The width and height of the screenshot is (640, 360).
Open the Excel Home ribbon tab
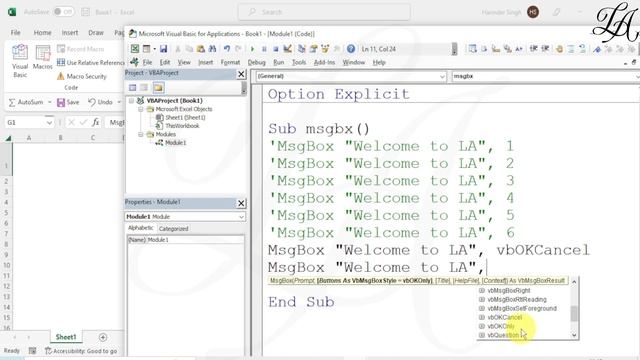point(42,33)
